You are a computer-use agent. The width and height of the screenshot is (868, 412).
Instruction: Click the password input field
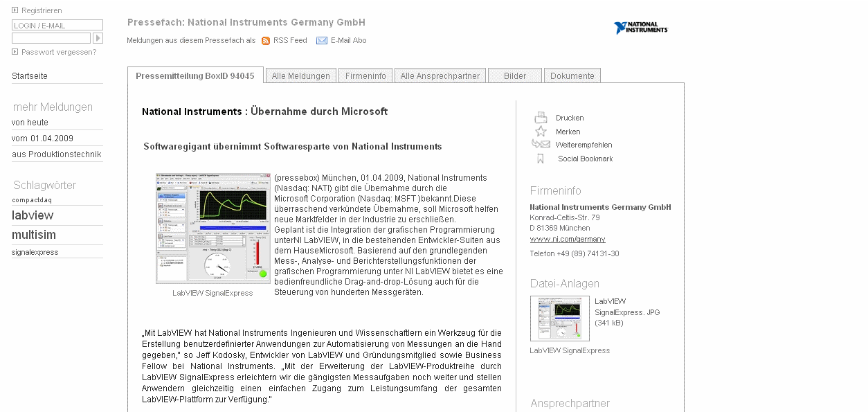(51, 38)
